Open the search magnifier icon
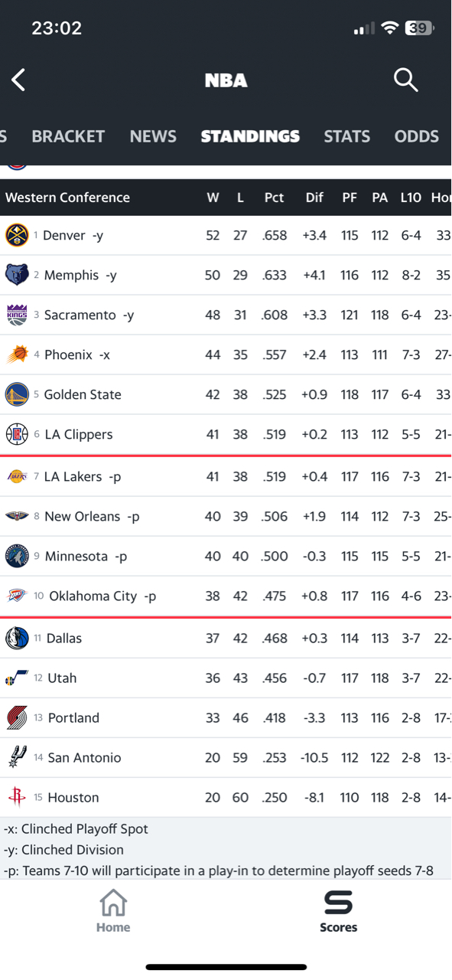The height and width of the screenshot is (980, 452). 405,79
